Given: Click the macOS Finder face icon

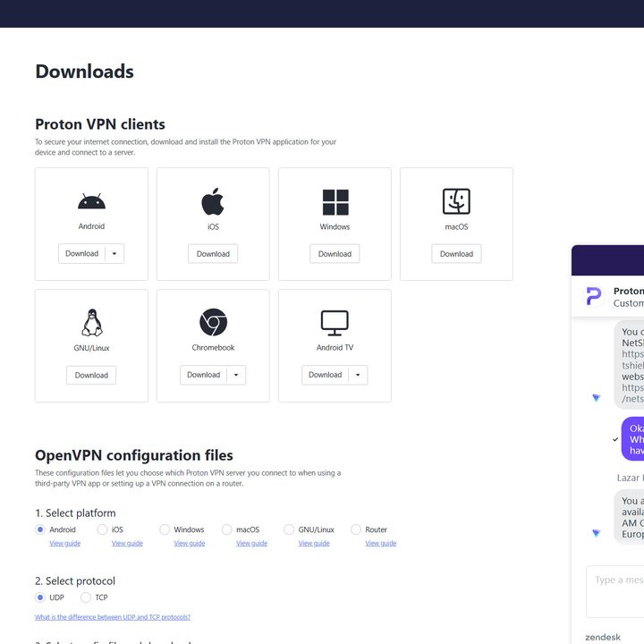Looking at the screenshot, I should (456, 201).
